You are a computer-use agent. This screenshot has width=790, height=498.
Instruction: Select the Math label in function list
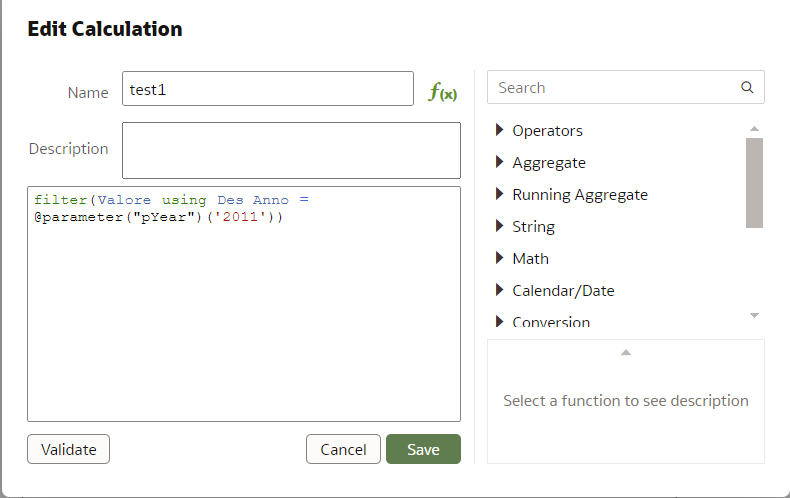coord(531,258)
